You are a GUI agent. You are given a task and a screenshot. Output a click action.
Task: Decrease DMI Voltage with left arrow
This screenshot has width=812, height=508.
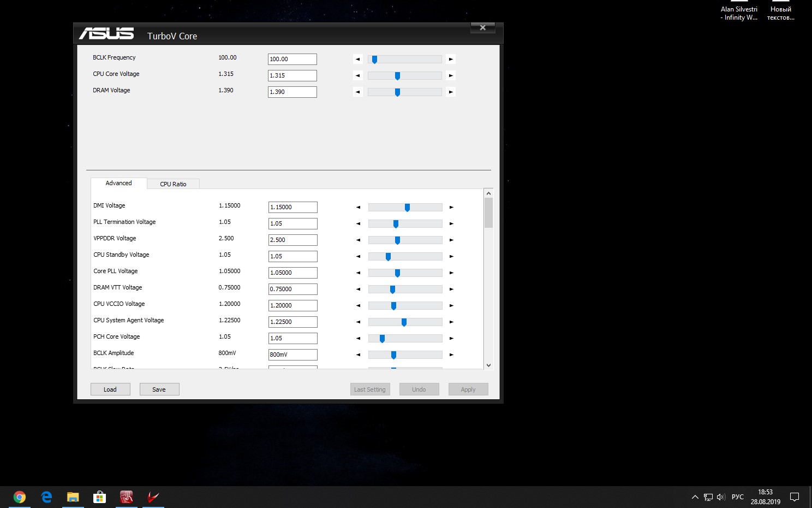tap(359, 207)
